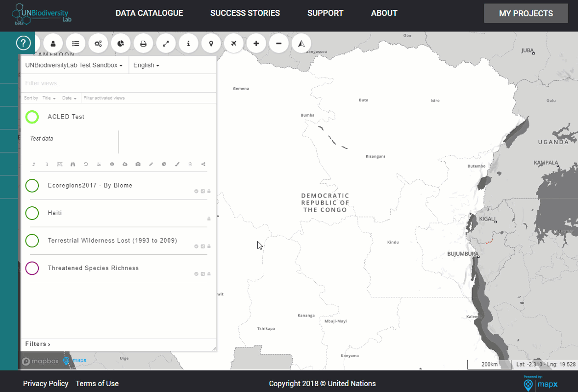Viewport: 578px width, 392px height.
Task: Open the SUCCESS STORIES menu
Action: point(245,13)
